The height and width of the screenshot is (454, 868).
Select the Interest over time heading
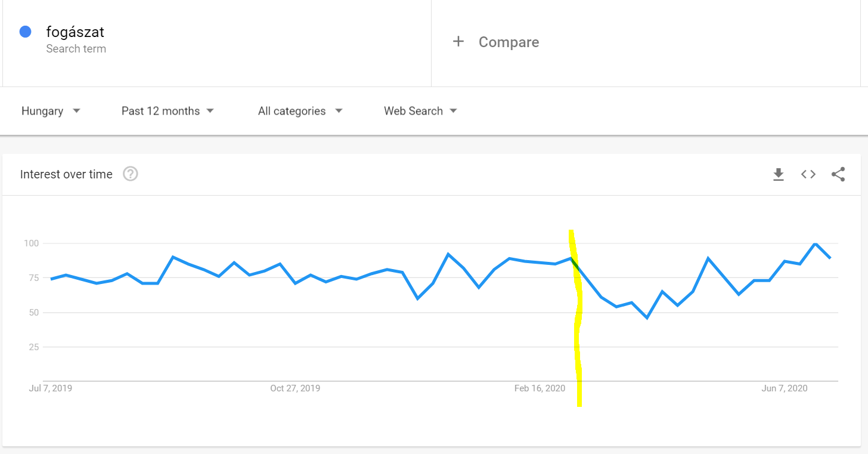(x=66, y=174)
